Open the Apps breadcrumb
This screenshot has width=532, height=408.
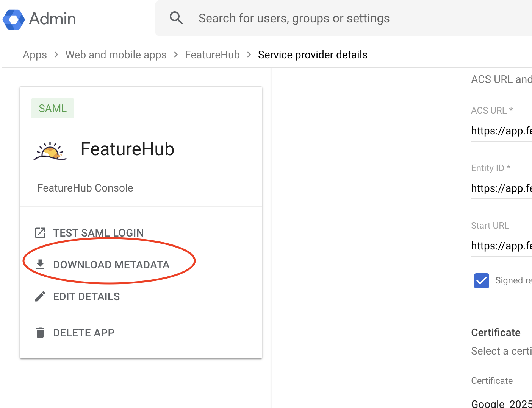click(x=35, y=55)
